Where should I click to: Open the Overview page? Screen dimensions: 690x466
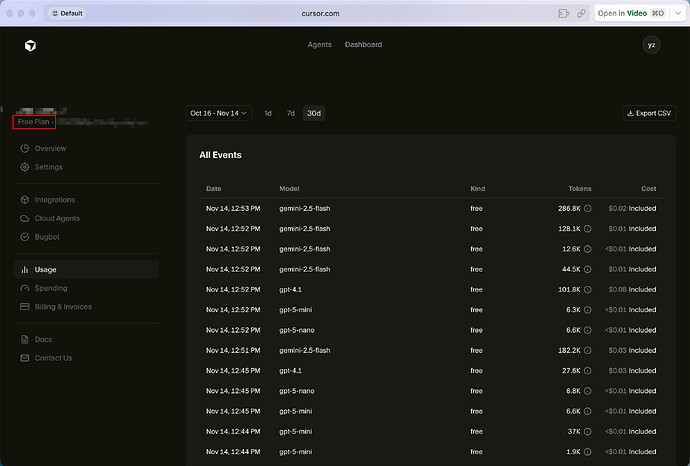pyautogui.click(x=86, y=148)
